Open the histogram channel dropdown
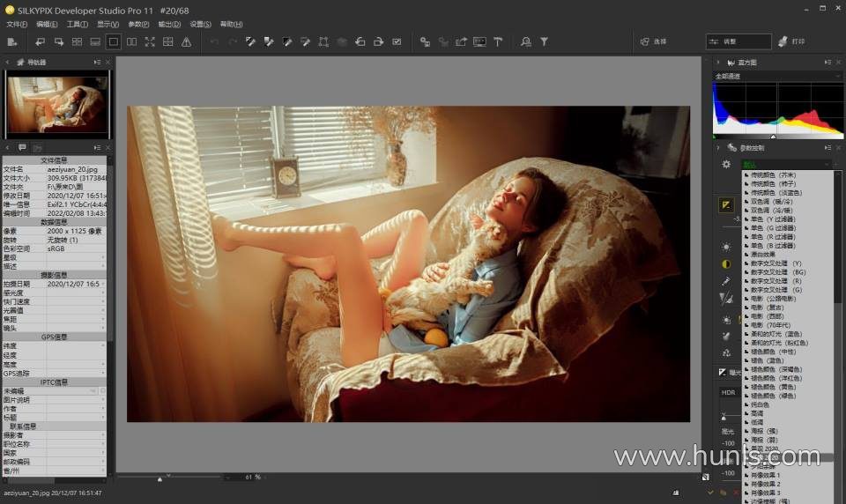Screen dimensions: 846x504 777,77
